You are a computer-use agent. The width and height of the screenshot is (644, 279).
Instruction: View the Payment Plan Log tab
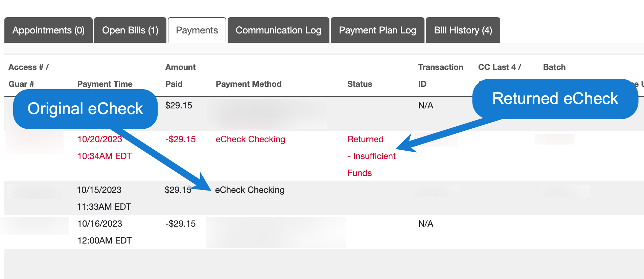377,30
